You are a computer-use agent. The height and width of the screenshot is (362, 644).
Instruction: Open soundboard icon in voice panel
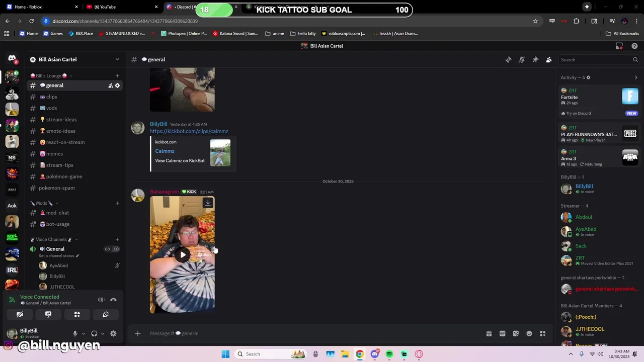106,314
